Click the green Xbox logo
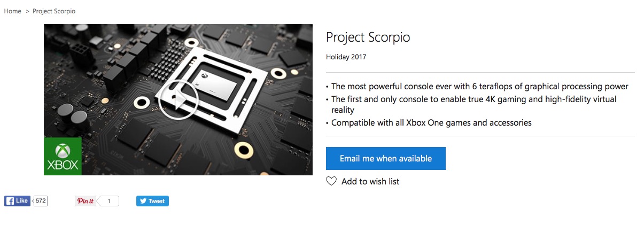 coord(63,156)
